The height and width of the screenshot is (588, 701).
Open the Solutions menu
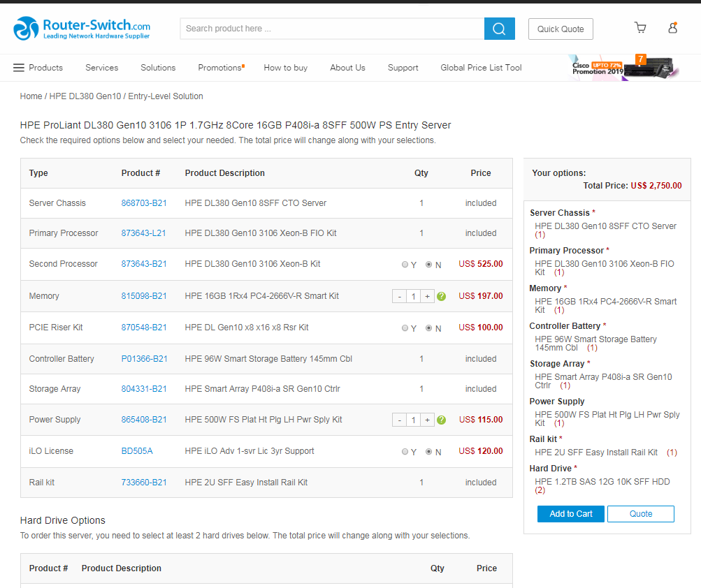pyautogui.click(x=158, y=68)
